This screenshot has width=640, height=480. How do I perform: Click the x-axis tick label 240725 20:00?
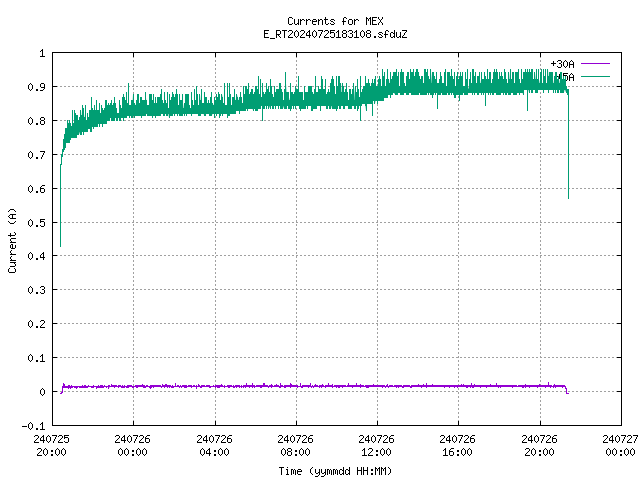(51, 446)
